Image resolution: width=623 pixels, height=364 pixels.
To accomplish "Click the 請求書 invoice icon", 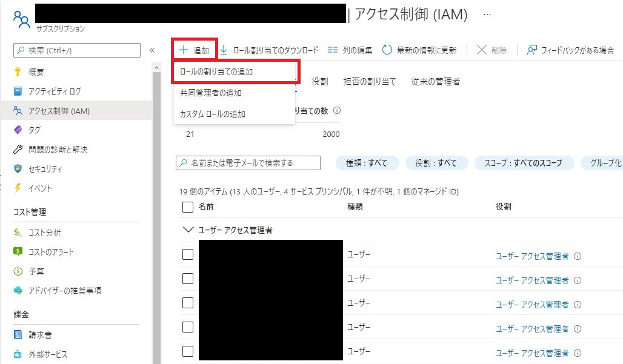I will [x=18, y=335].
